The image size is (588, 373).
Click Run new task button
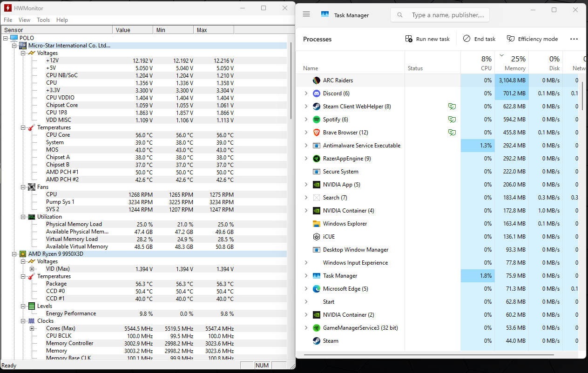(x=427, y=39)
